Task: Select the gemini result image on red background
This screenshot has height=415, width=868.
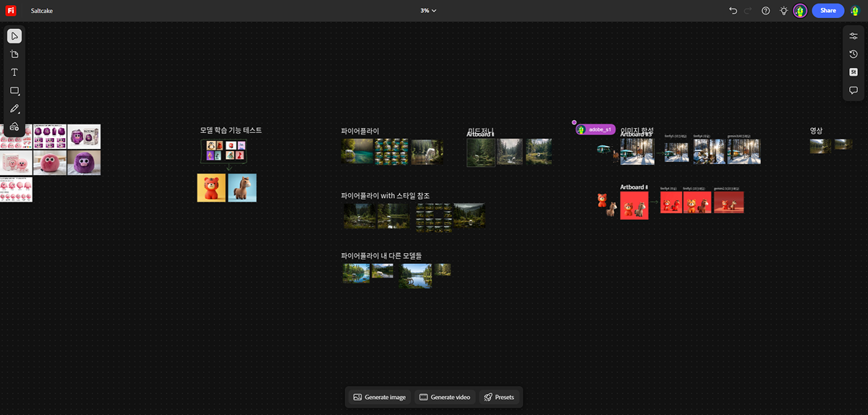Action: click(x=728, y=202)
